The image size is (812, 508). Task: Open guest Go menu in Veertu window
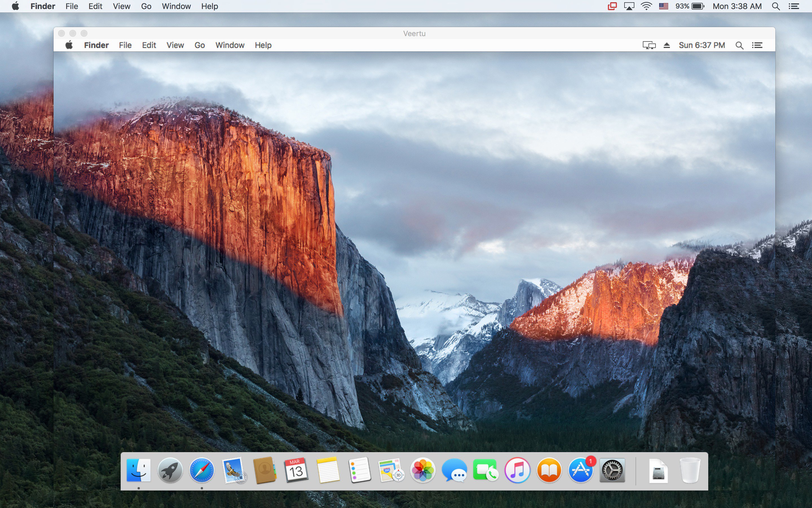click(x=200, y=45)
